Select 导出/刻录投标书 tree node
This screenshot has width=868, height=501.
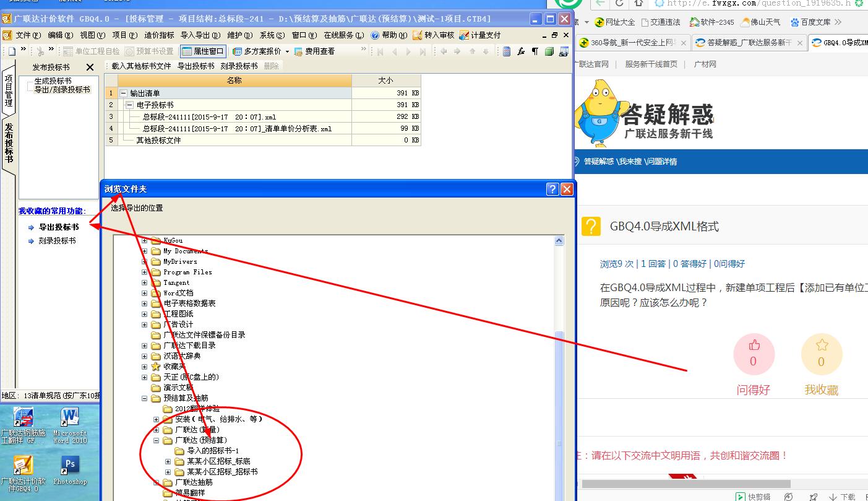click(62, 90)
